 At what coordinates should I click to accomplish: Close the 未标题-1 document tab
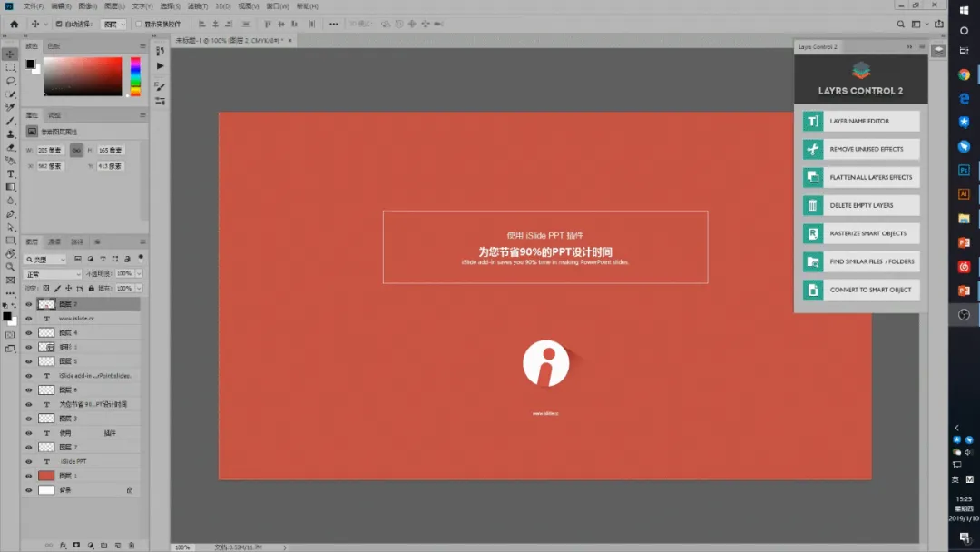289,41
